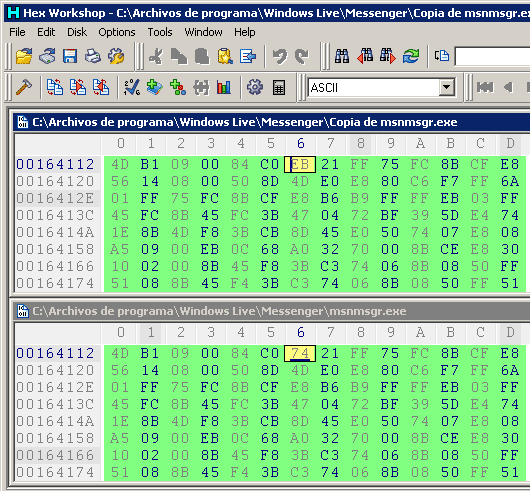The width and height of the screenshot is (530, 491).
Task: Click the Character Distribution bar chart icon
Action: [x=224, y=88]
